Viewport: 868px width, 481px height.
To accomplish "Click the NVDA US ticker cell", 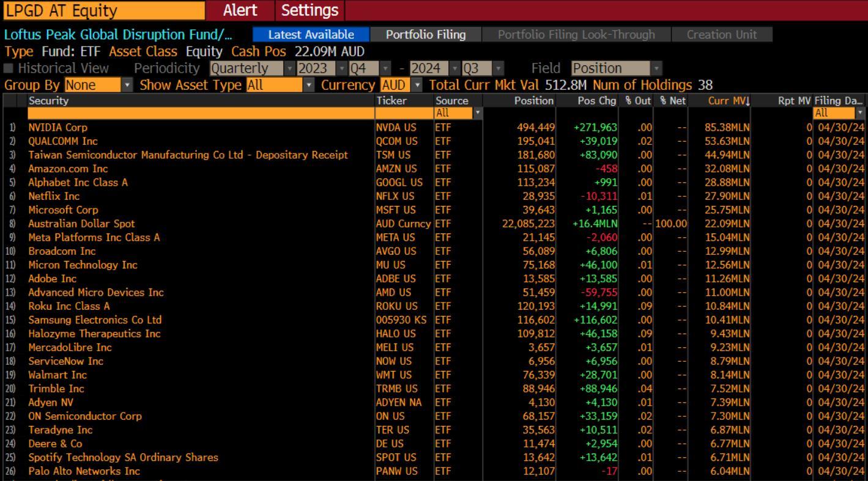I will tap(396, 127).
